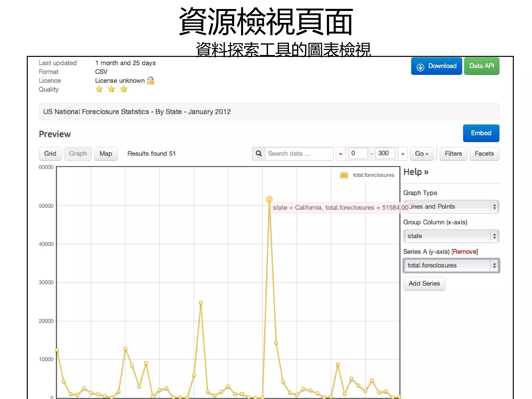Click the first quality star
This screenshot has width=532, height=399.
(99, 89)
